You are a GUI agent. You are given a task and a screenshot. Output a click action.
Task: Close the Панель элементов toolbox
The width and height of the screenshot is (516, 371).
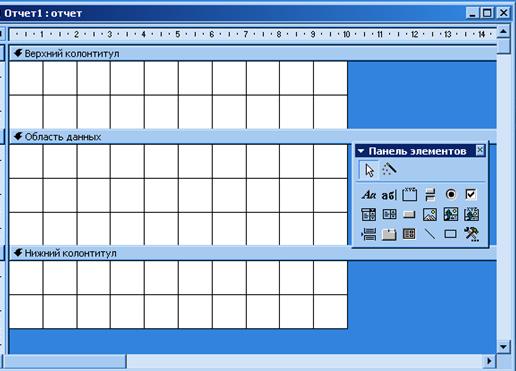(x=480, y=151)
